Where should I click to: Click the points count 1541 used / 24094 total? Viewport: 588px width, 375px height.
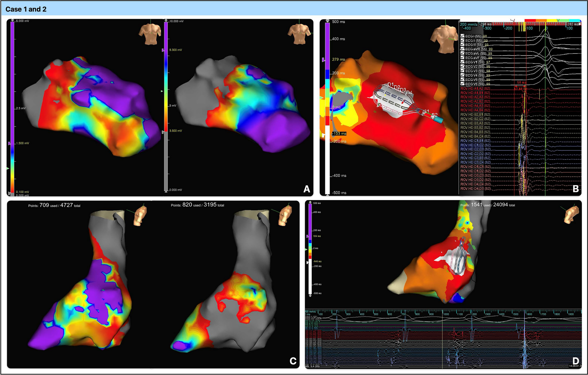487,205
